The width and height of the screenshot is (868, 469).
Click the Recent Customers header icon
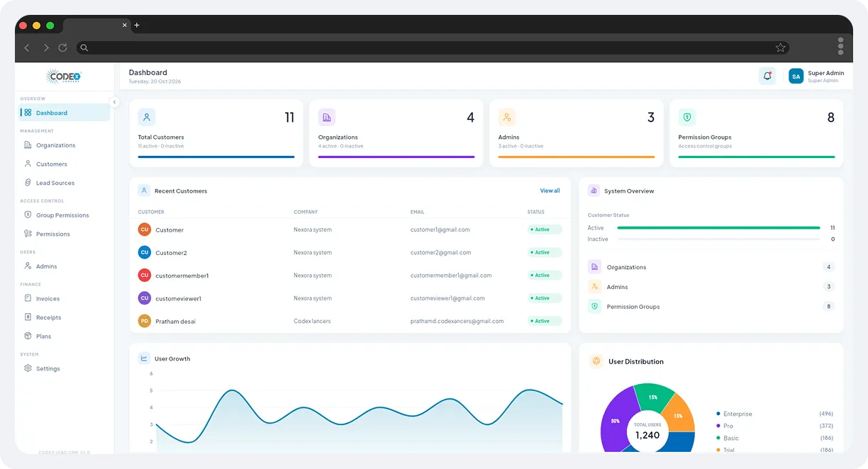tap(144, 191)
